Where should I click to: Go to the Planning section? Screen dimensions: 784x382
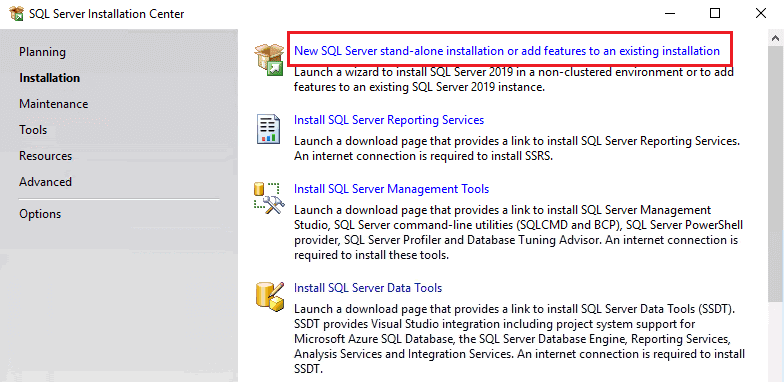click(x=42, y=52)
